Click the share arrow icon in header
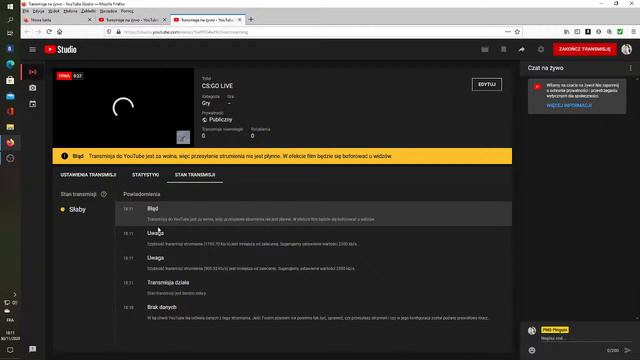 pos(522,49)
